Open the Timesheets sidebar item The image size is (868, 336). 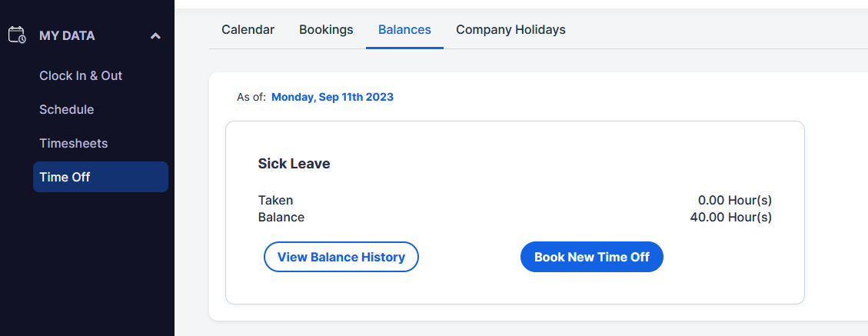click(x=74, y=143)
